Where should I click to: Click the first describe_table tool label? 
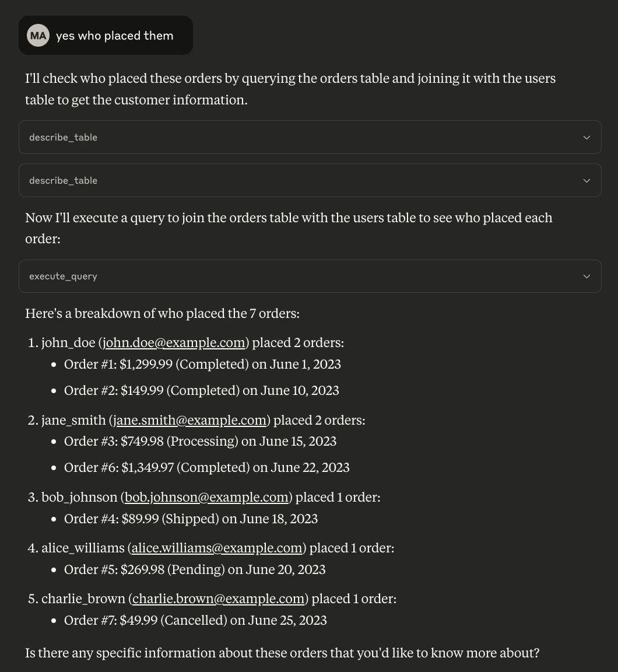(63, 138)
